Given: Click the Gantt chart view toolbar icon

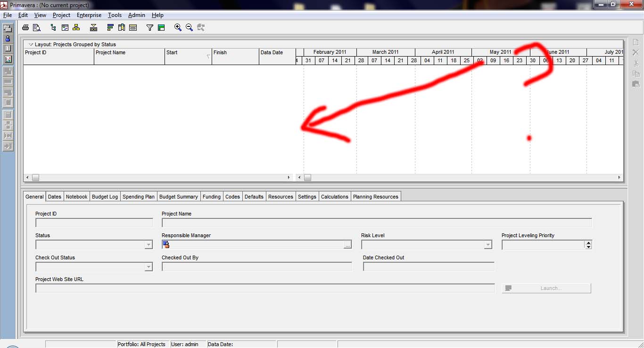Looking at the screenshot, I should (x=65, y=28).
